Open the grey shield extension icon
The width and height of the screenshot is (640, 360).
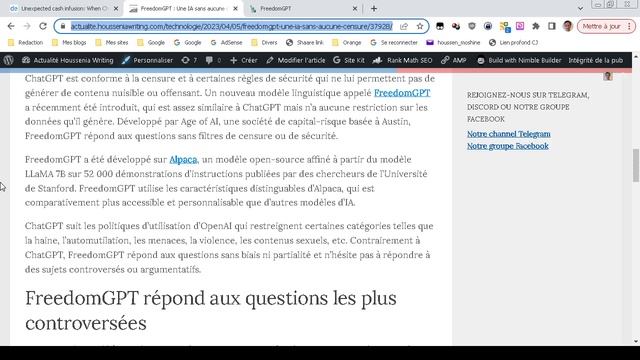pyautogui.click(x=472, y=26)
